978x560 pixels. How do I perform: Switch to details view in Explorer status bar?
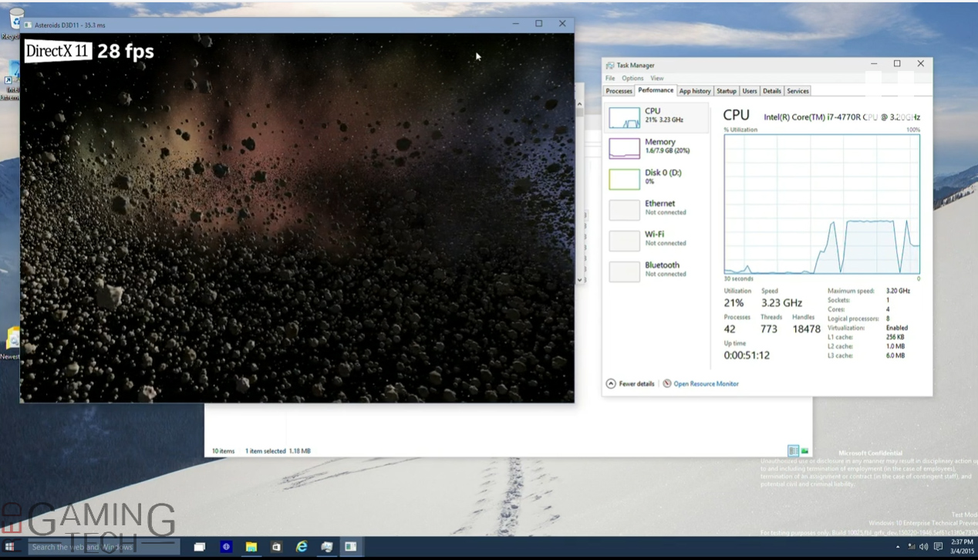tap(793, 451)
